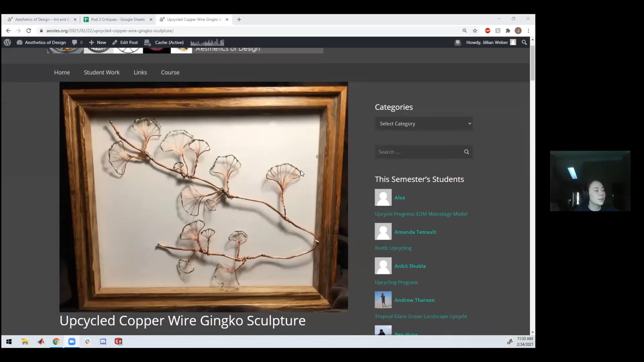644x362 pixels.
Task: Reload the current page
Action: tap(29, 31)
